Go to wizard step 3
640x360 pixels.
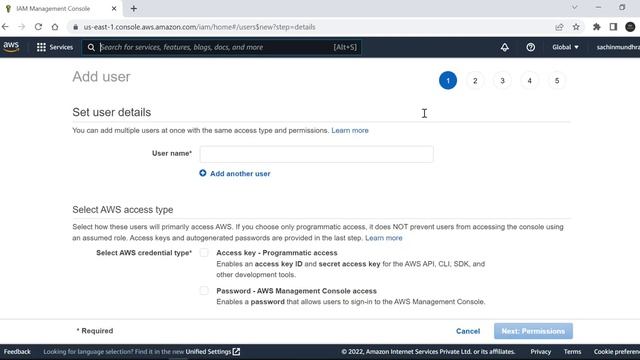[x=502, y=80]
